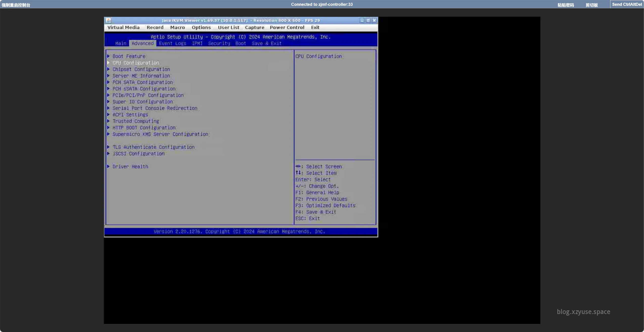Switch to the Save & Exit tab
The image size is (644, 332).
(x=266, y=43)
